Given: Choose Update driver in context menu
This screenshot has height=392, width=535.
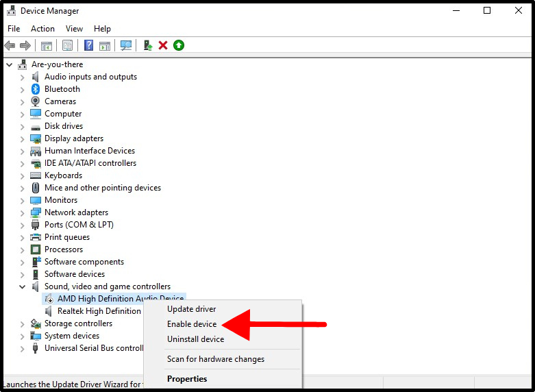Looking at the screenshot, I should [x=191, y=309].
